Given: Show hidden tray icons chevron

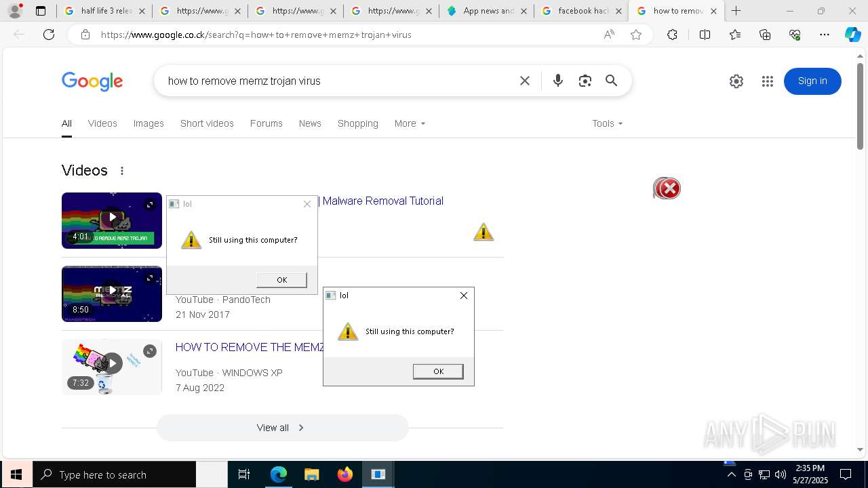Looking at the screenshot, I should pos(732,474).
